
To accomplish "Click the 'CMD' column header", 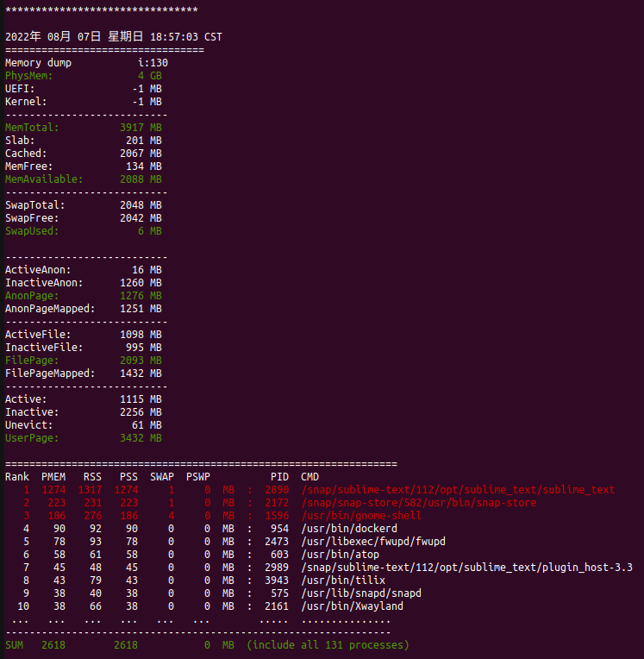I will pyautogui.click(x=310, y=477).
